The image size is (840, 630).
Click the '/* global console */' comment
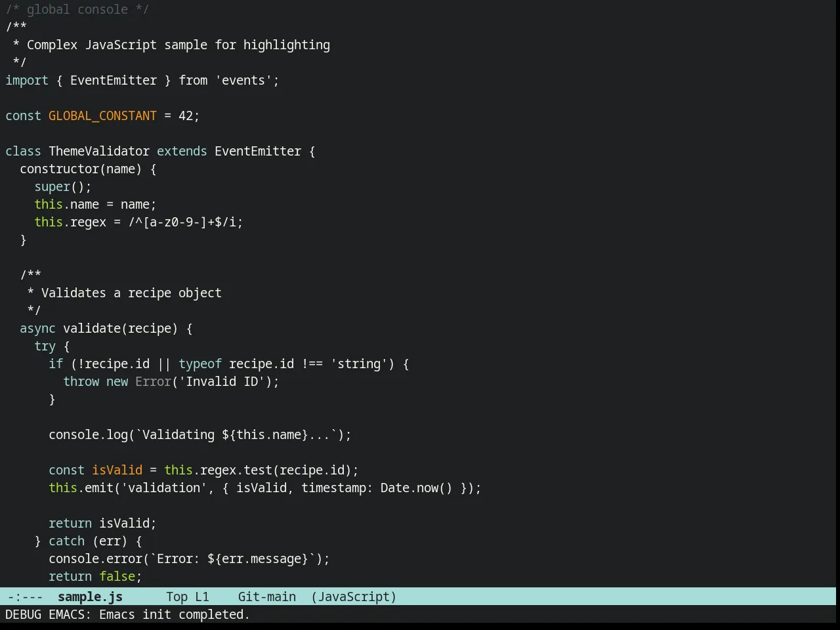click(x=77, y=9)
